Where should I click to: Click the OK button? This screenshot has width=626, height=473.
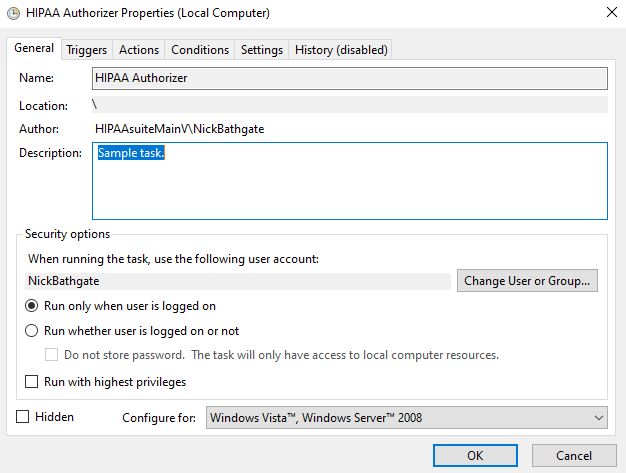click(x=475, y=455)
